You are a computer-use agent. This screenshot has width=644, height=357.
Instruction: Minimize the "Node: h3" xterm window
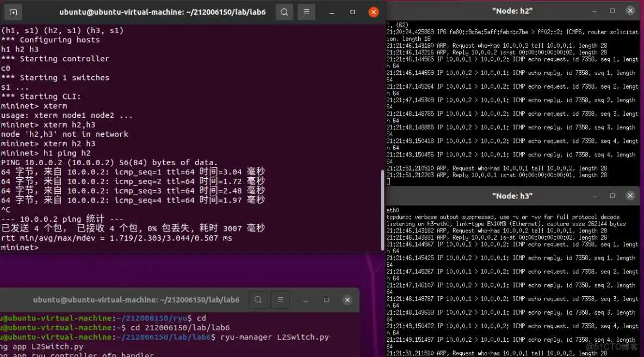click(597, 196)
